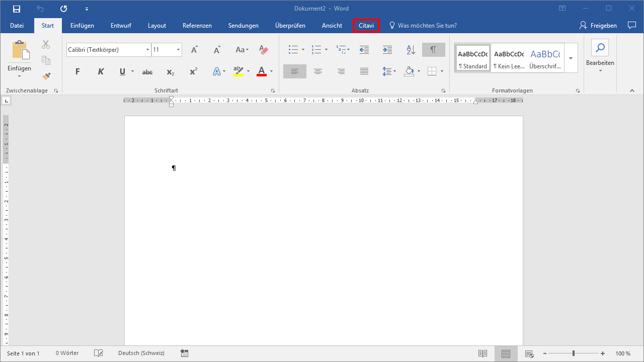Increase font size with enlarge icon
644x362 pixels.
coord(194,49)
